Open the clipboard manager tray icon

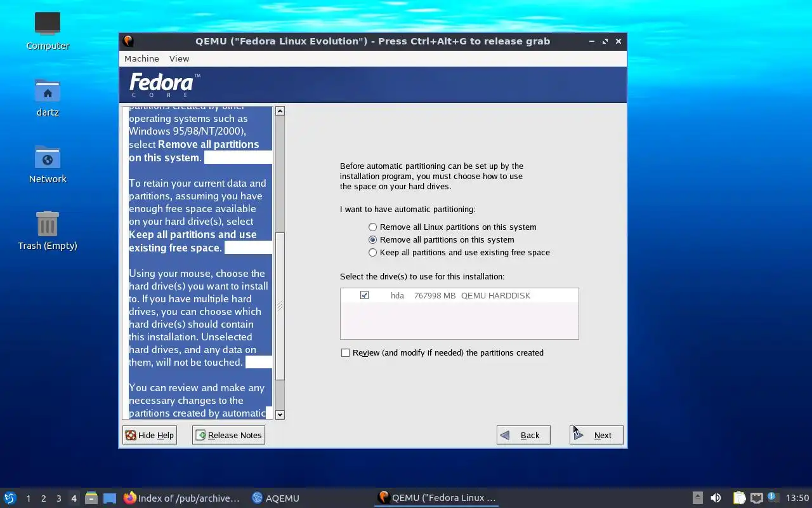point(739,498)
